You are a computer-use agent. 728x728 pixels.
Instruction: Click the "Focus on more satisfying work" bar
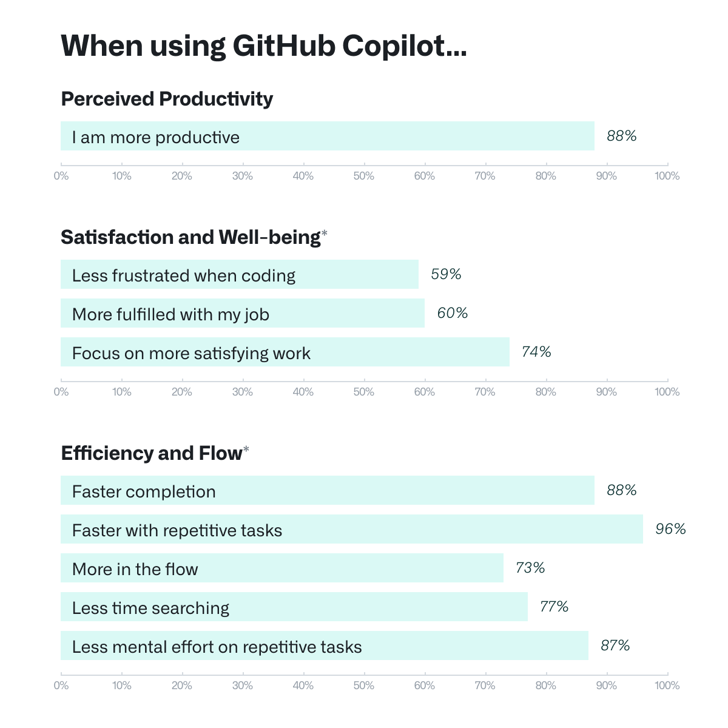[285, 352]
